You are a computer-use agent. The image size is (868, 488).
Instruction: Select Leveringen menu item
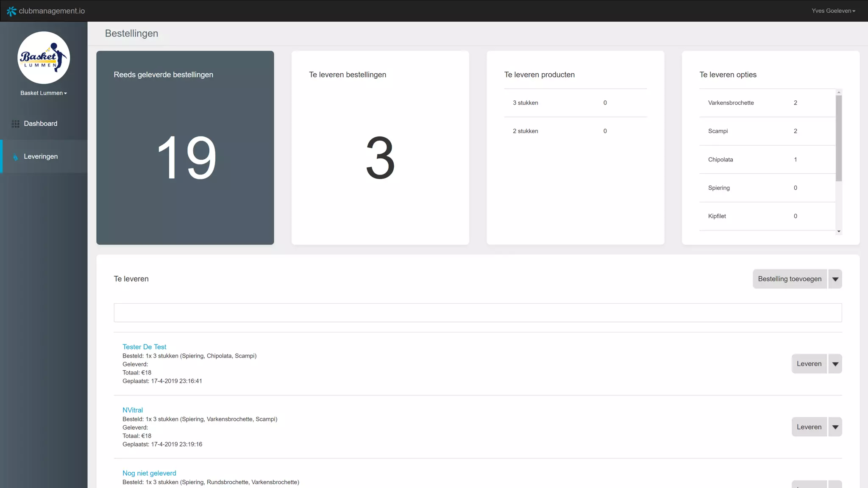(41, 157)
